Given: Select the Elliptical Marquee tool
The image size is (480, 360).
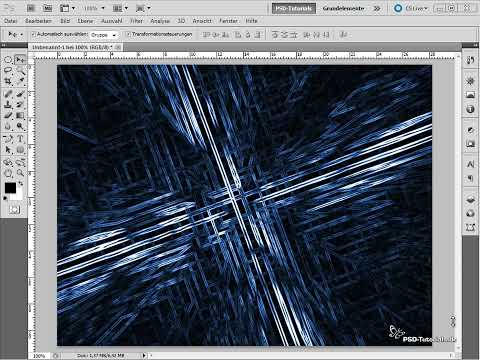Looking at the screenshot, I should coord(8,60).
